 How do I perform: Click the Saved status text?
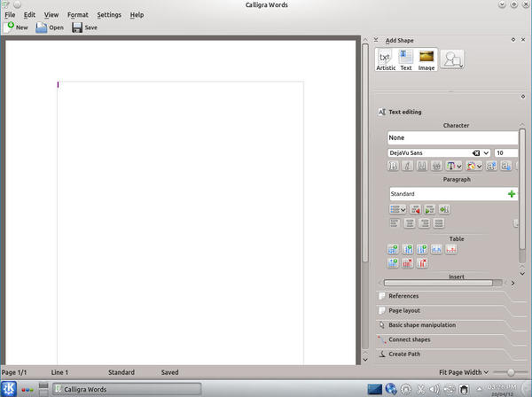tap(169, 372)
